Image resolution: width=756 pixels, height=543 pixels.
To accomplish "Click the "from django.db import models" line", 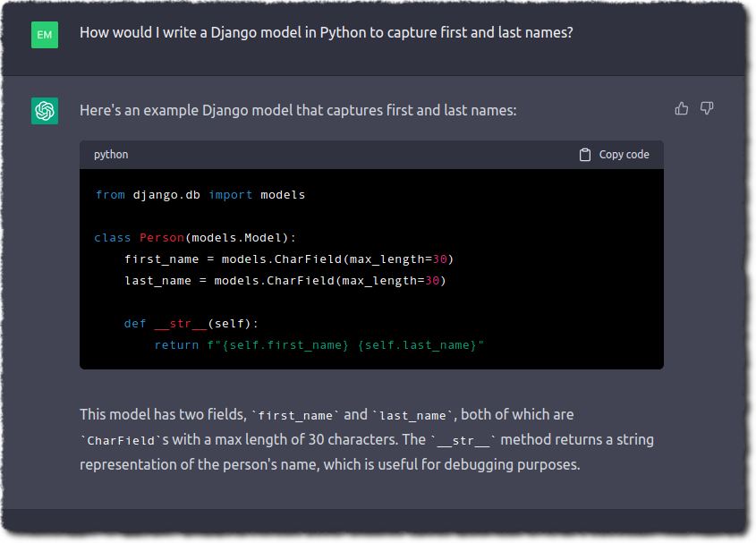I will [x=200, y=195].
